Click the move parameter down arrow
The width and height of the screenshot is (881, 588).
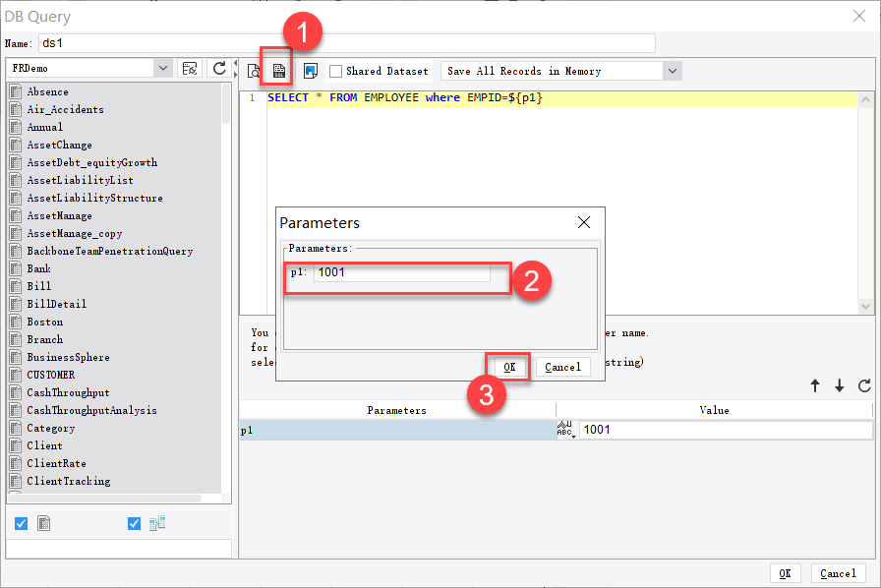pos(838,384)
